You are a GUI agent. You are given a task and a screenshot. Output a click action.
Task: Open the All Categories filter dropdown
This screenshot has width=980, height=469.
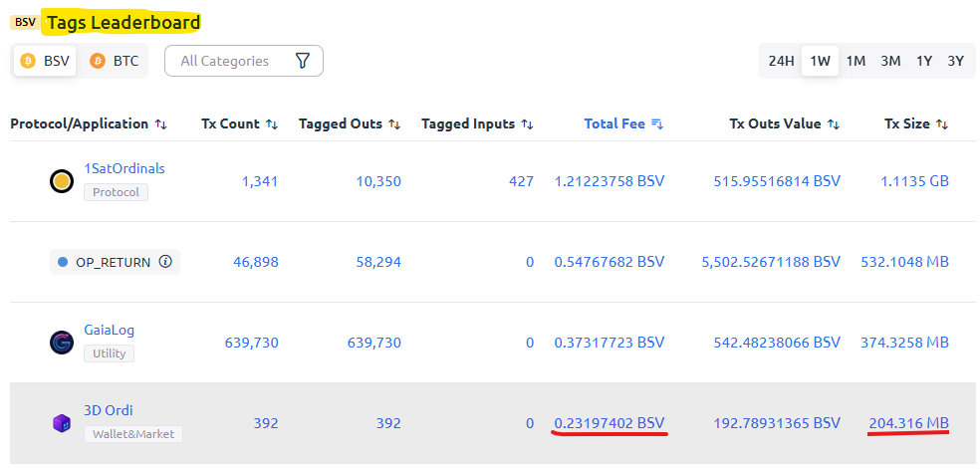click(x=244, y=61)
